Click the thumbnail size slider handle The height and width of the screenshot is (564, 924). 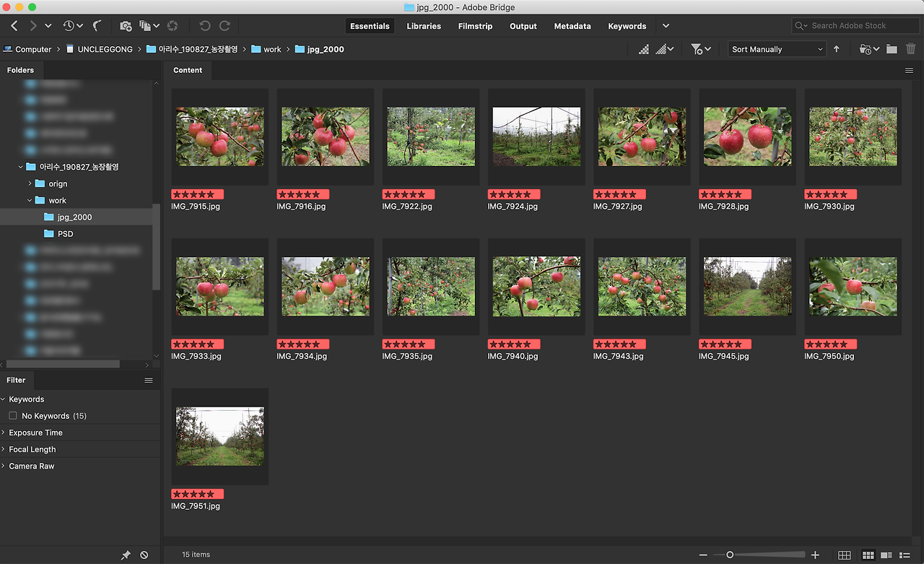[x=730, y=555]
